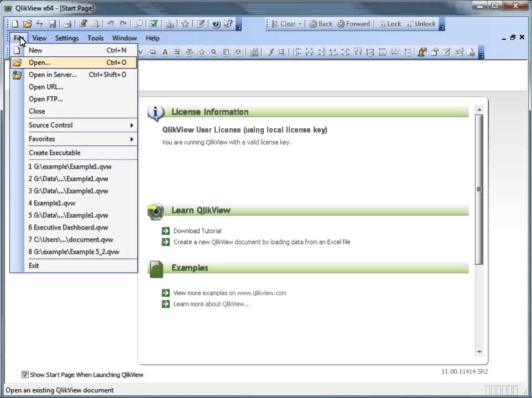Click the Reload script icon
This screenshot has width=532, height=398.
96,24
